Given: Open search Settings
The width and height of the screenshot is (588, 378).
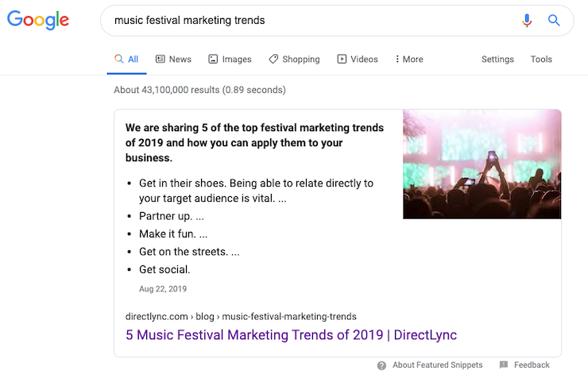Looking at the screenshot, I should pyautogui.click(x=497, y=60).
